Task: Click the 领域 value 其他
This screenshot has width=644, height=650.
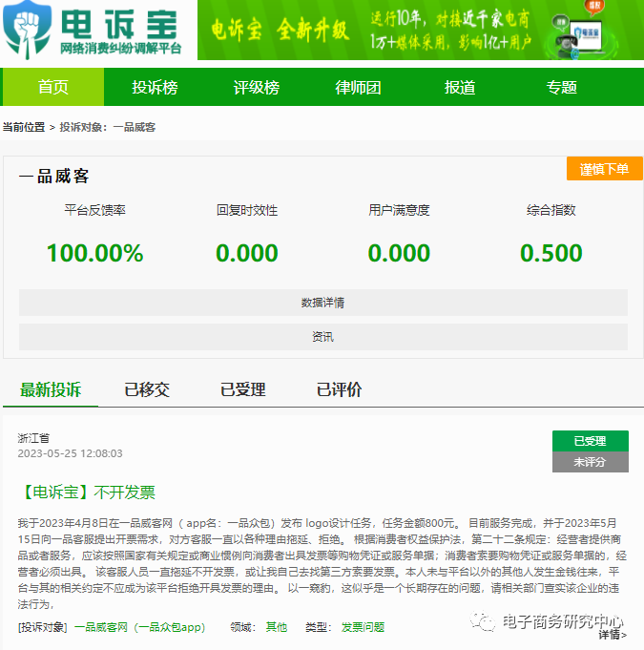Action: tap(277, 627)
